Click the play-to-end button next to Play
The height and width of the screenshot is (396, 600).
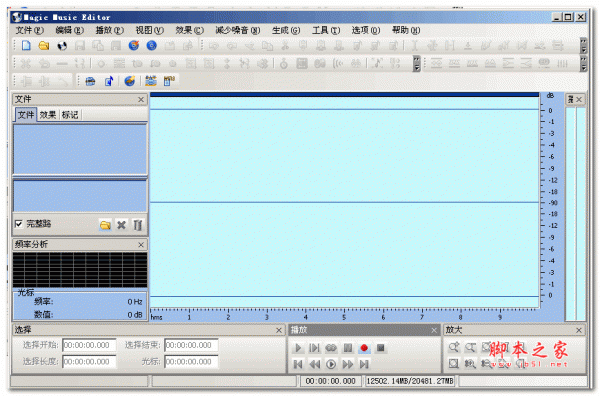pyautogui.click(x=315, y=348)
